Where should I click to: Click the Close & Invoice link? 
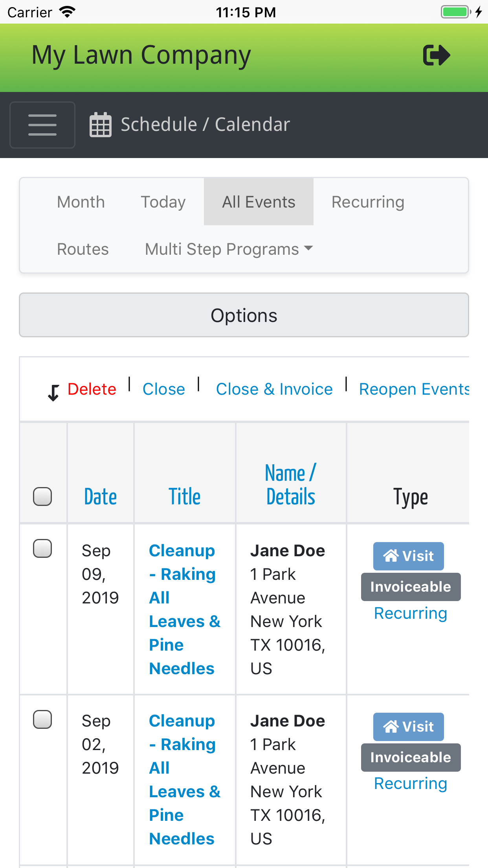(x=274, y=389)
